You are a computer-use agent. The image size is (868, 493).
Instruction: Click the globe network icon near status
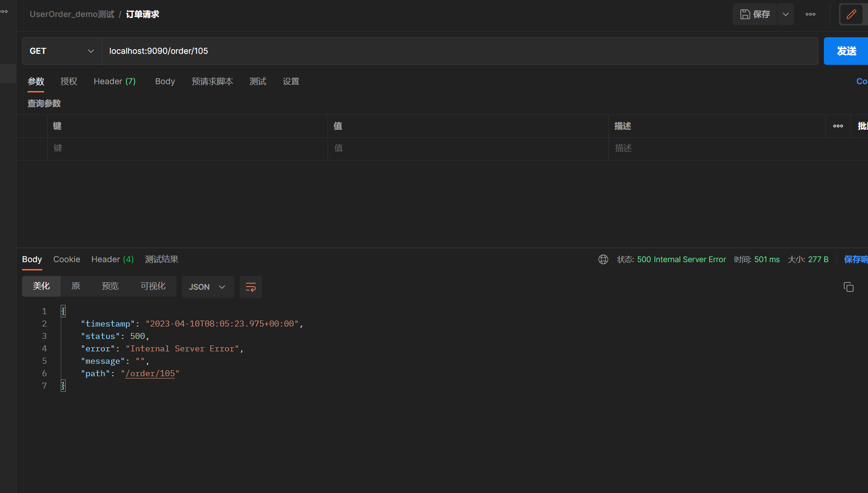pos(603,259)
